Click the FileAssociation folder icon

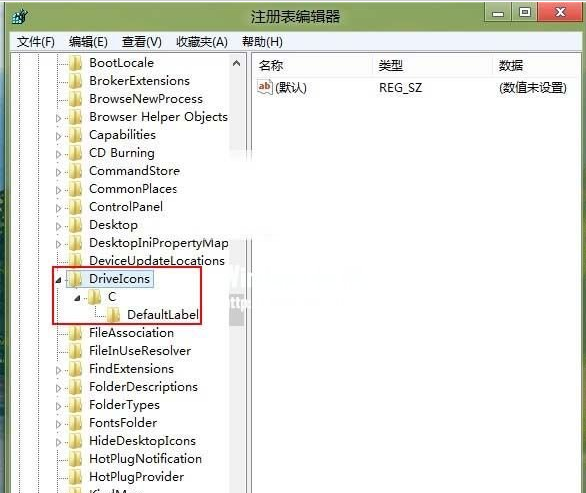75,333
